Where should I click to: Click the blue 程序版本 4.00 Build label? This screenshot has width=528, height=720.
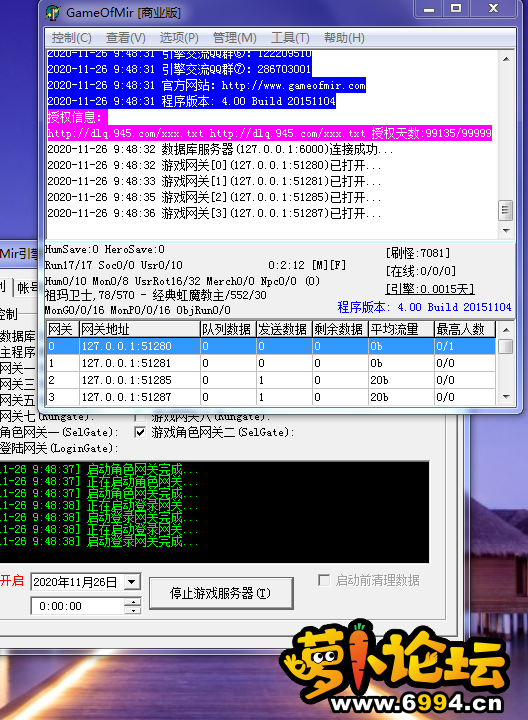(x=424, y=307)
